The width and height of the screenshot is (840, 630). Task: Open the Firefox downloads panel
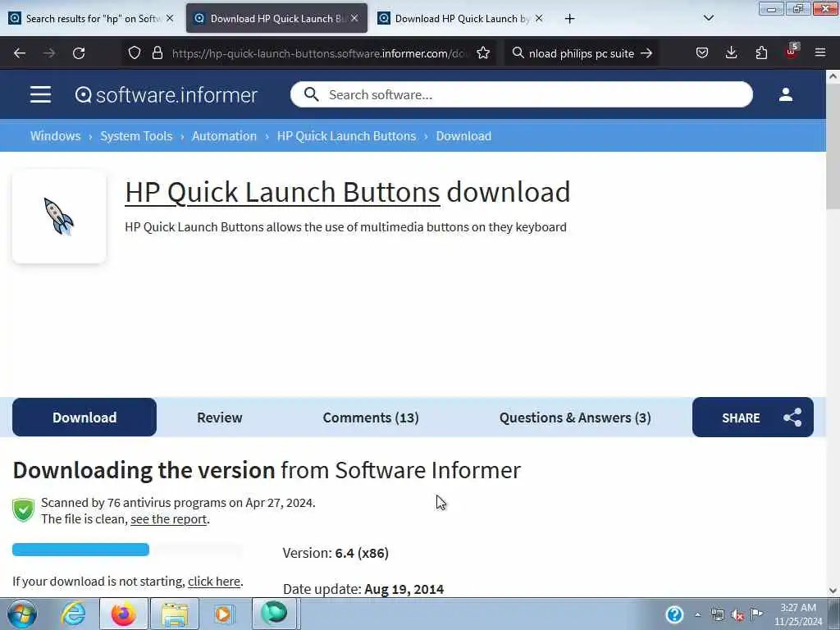coord(731,53)
